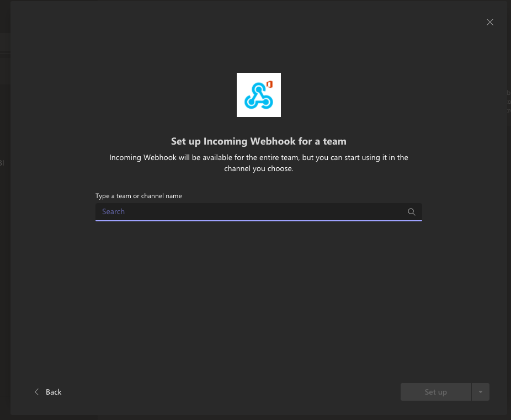Click the 'Type a team or channel name' label
This screenshot has height=420, width=511.
tap(139, 196)
